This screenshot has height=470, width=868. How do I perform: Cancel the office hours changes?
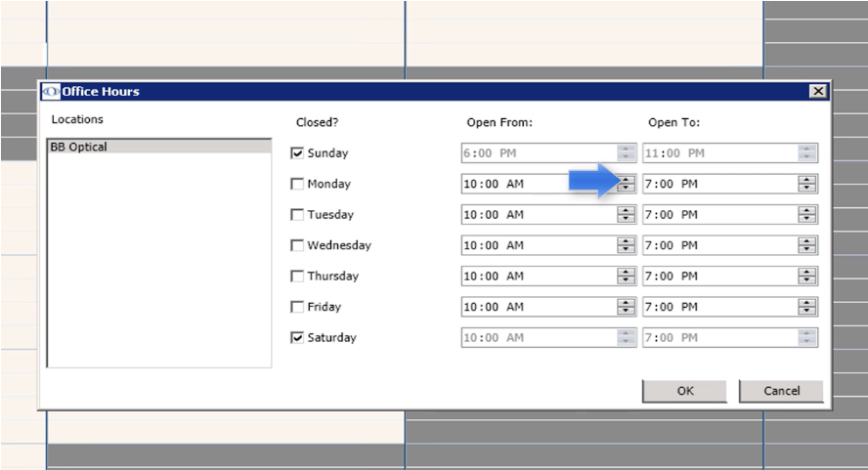pos(780,391)
